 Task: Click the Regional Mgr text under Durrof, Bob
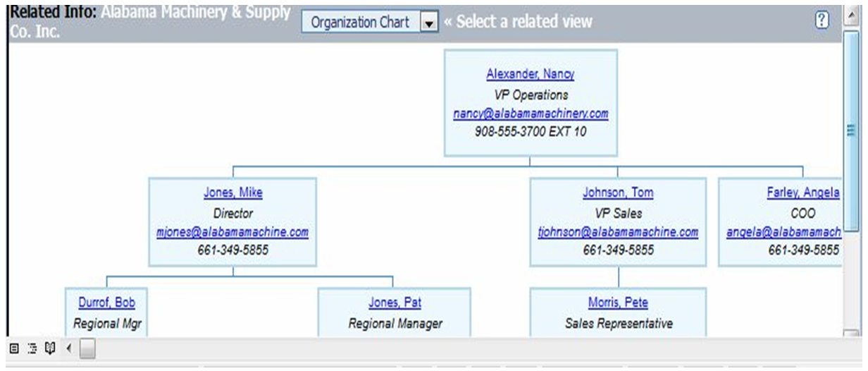coord(107,324)
